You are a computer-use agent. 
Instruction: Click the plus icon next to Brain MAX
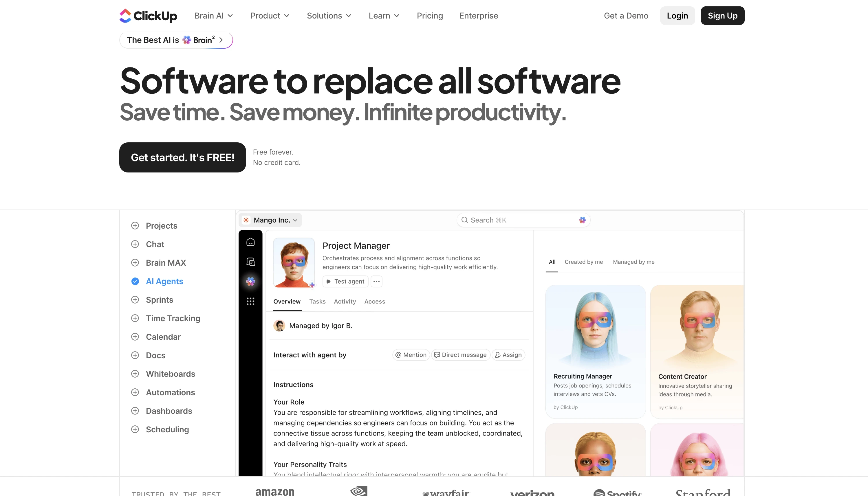[135, 263]
